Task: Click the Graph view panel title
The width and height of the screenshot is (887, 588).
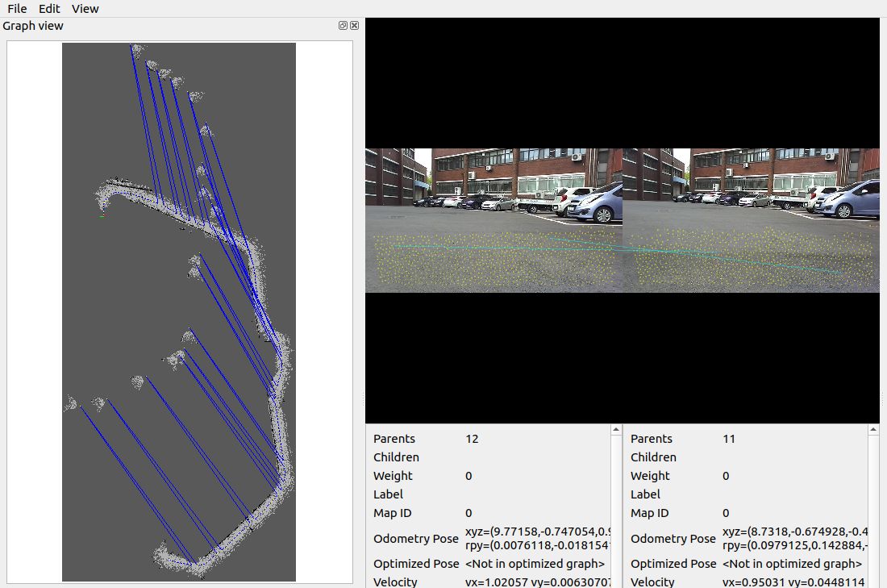Action: pos(33,26)
